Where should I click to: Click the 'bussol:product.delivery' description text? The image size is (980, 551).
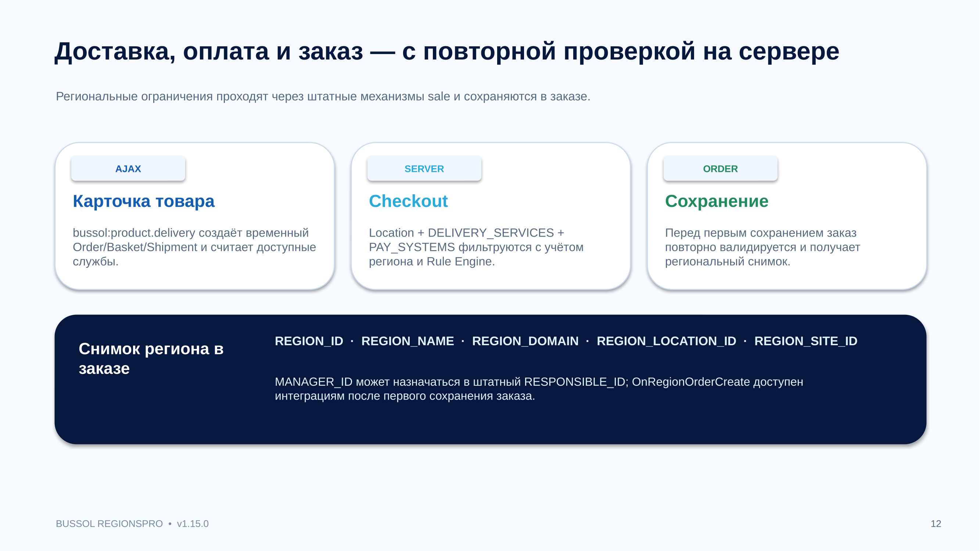pyautogui.click(x=194, y=247)
